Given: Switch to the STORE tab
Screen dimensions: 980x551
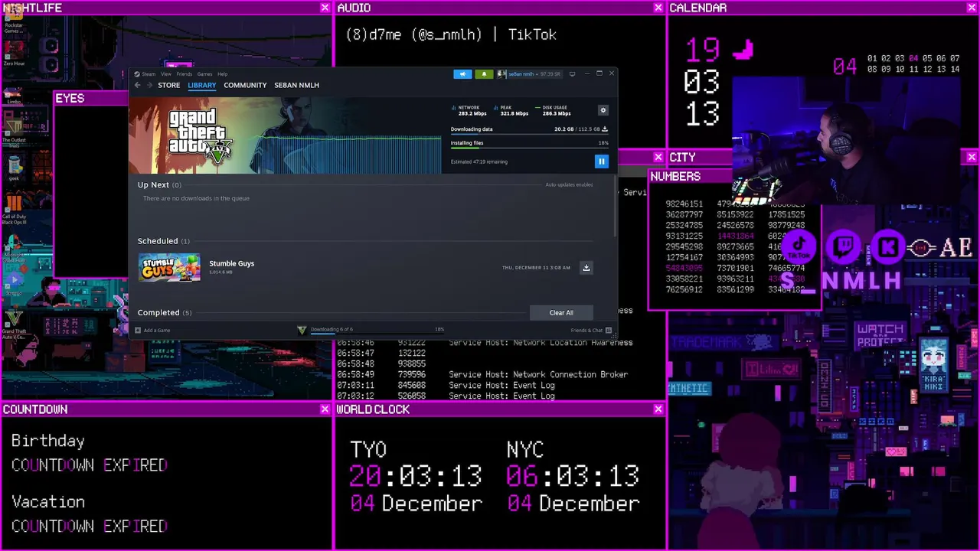Looking at the screenshot, I should [169, 85].
